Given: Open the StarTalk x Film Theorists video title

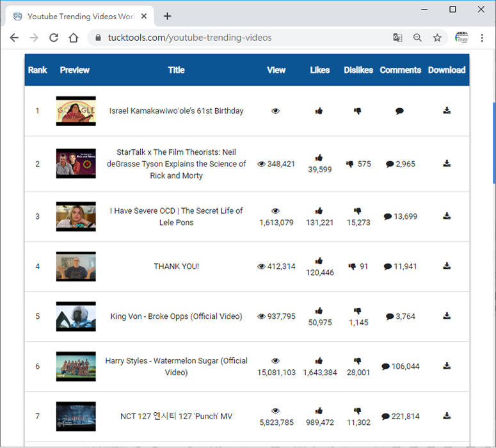Looking at the screenshot, I should point(176,164).
